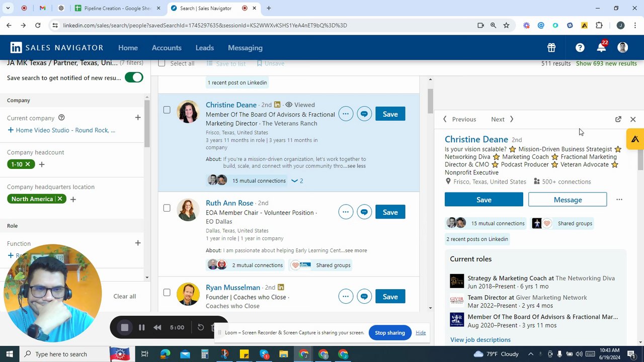This screenshot has width=644, height=362.
Task: Click Message button in lead panel
Action: click(568, 200)
